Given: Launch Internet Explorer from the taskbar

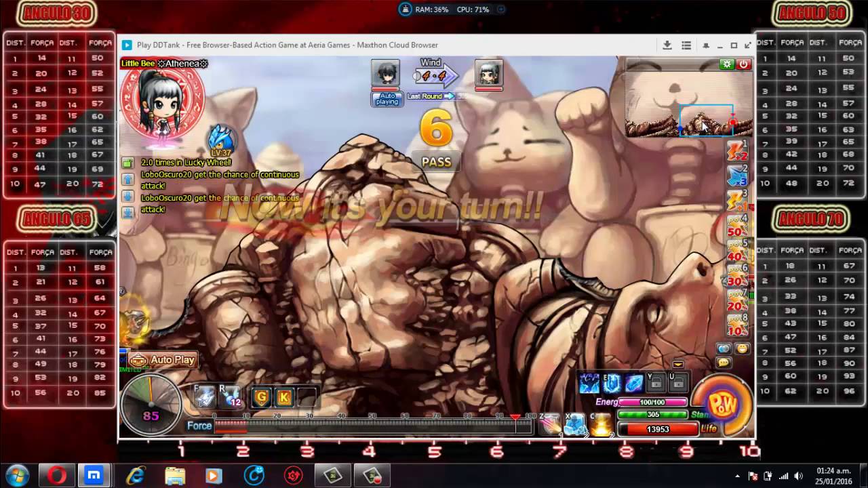Looking at the screenshot, I should tap(136, 476).
